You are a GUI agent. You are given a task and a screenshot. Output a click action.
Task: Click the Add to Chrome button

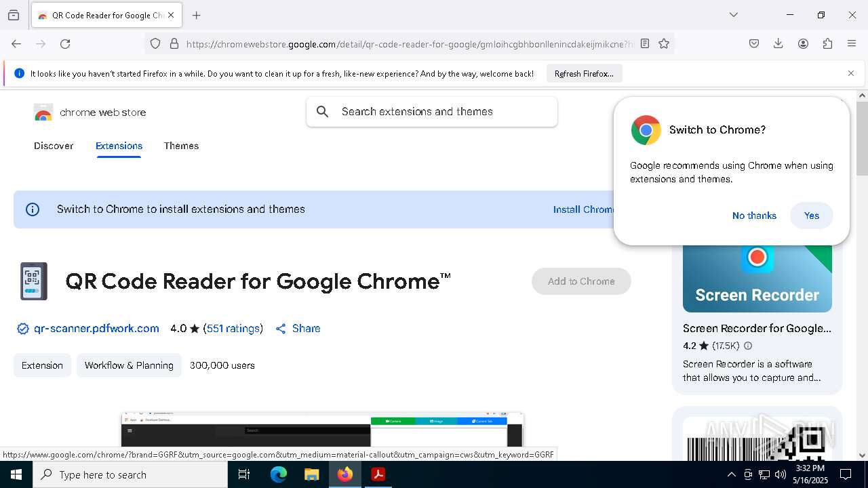[581, 281]
